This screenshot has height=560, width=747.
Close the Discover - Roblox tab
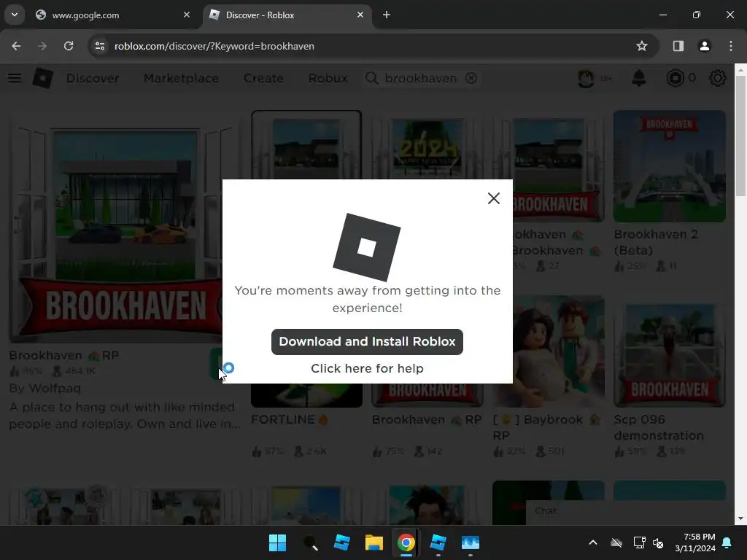360,15
